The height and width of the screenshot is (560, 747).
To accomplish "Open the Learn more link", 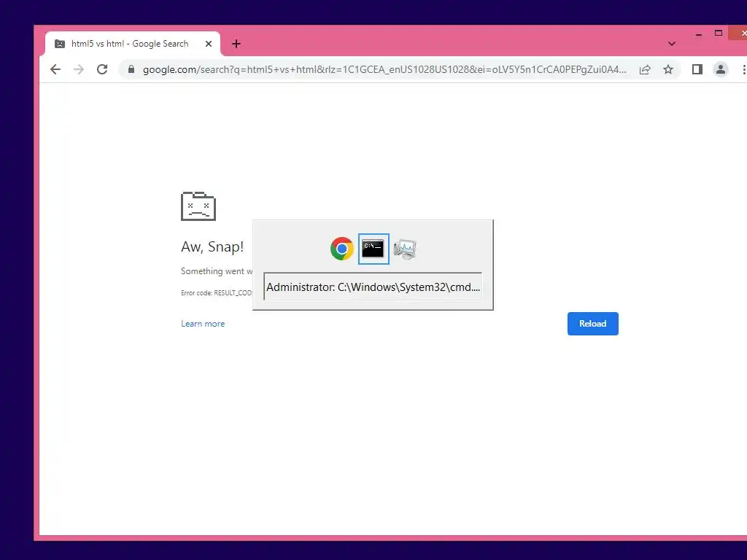I will pos(203,324).
